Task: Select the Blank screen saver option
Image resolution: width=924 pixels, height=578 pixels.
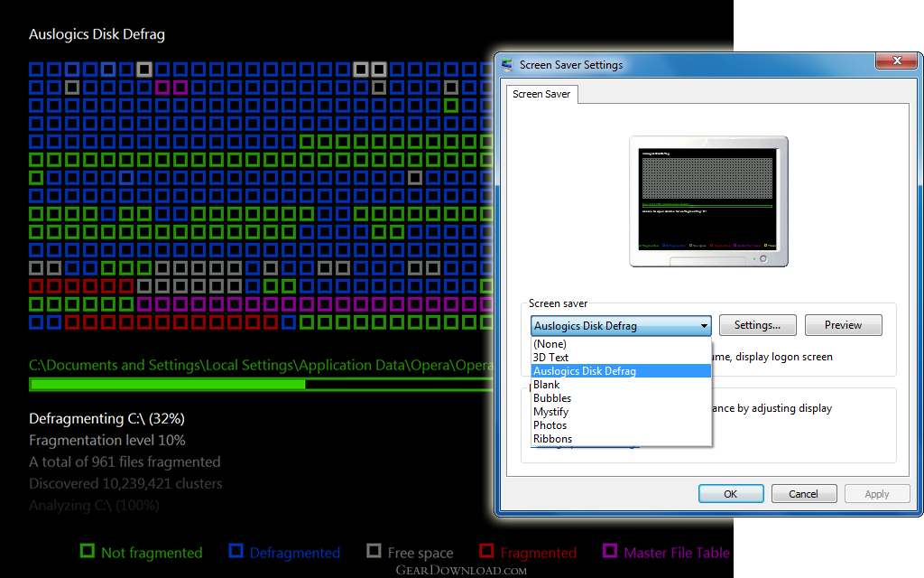Action: [621, 385]
